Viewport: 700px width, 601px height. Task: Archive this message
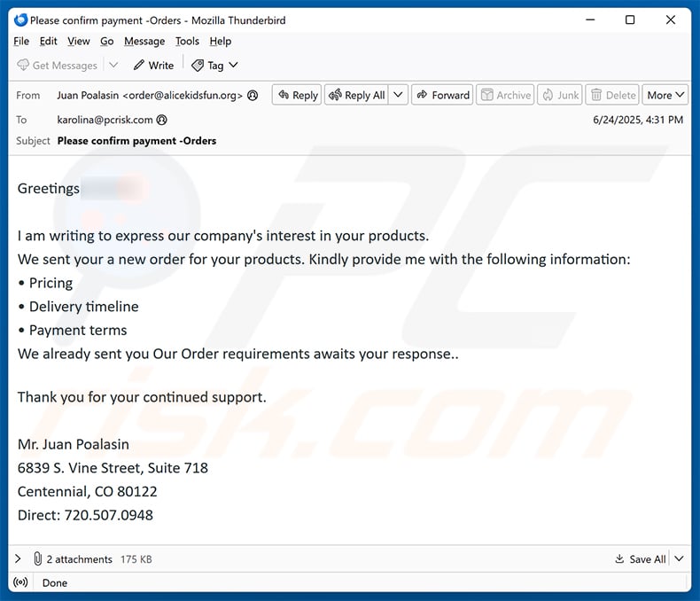tap(505, 95)
